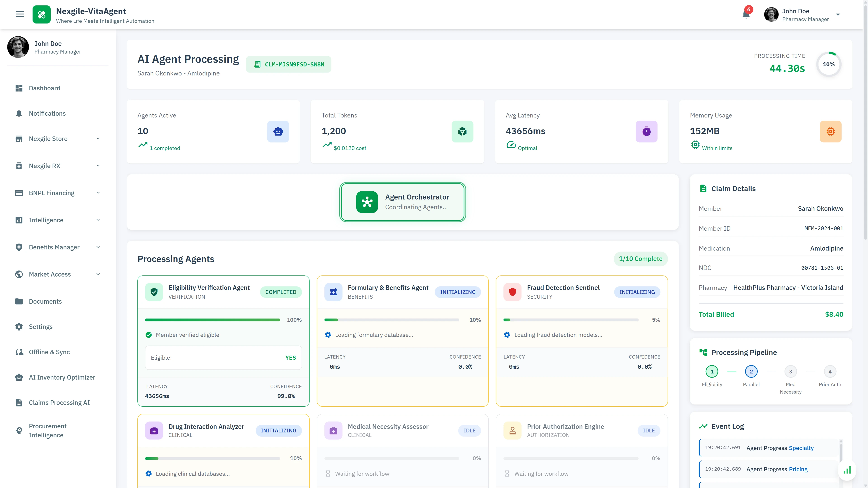Open the hamburger menu
Viewport: 868px width, 488px height.
20,14
